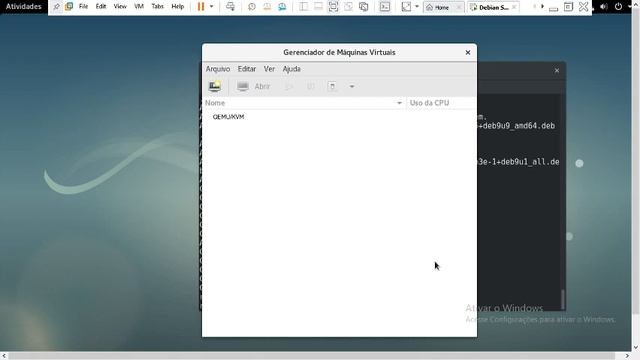
Task: Open the VMware Help menu
Action: 178,7
